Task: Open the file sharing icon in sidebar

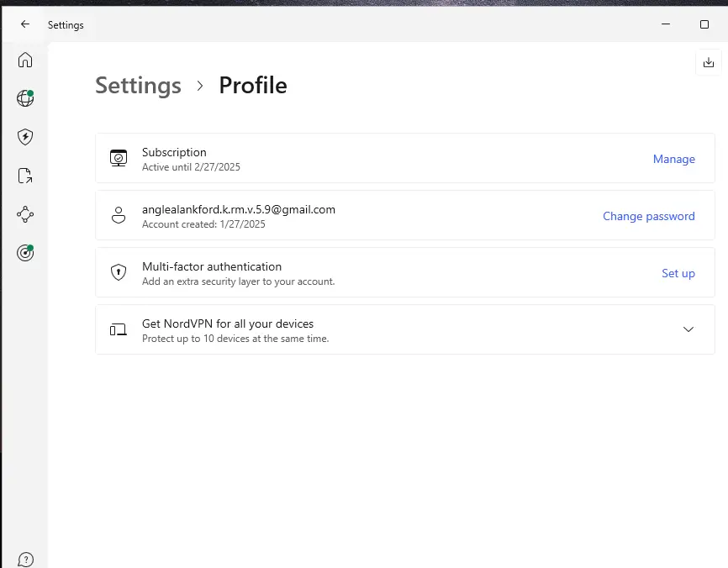Action: (25, 176)
